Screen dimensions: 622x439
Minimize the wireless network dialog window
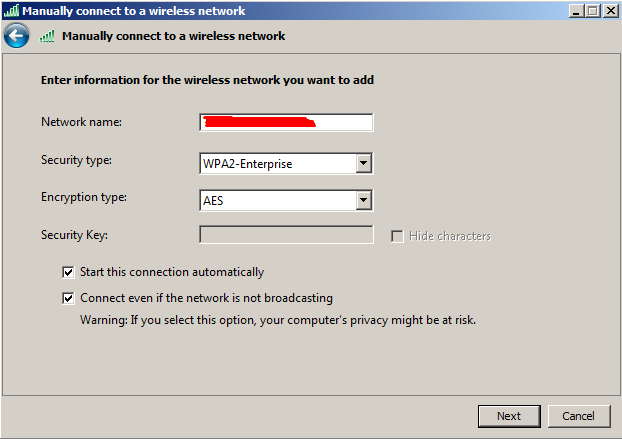(576, 11)
